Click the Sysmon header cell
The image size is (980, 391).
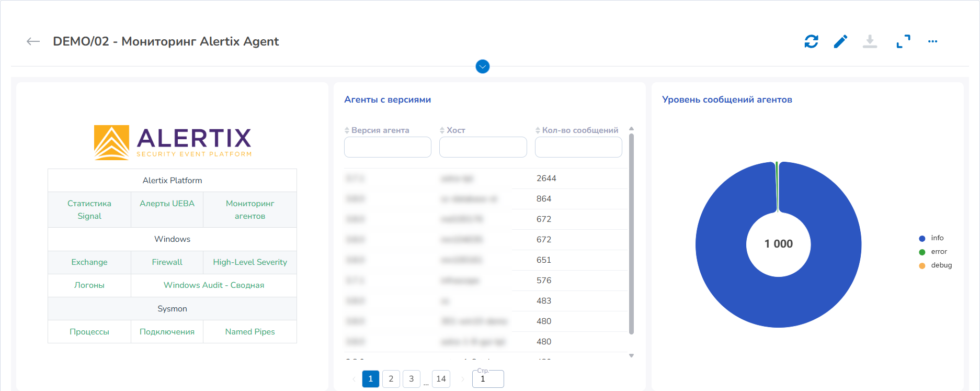172,308
